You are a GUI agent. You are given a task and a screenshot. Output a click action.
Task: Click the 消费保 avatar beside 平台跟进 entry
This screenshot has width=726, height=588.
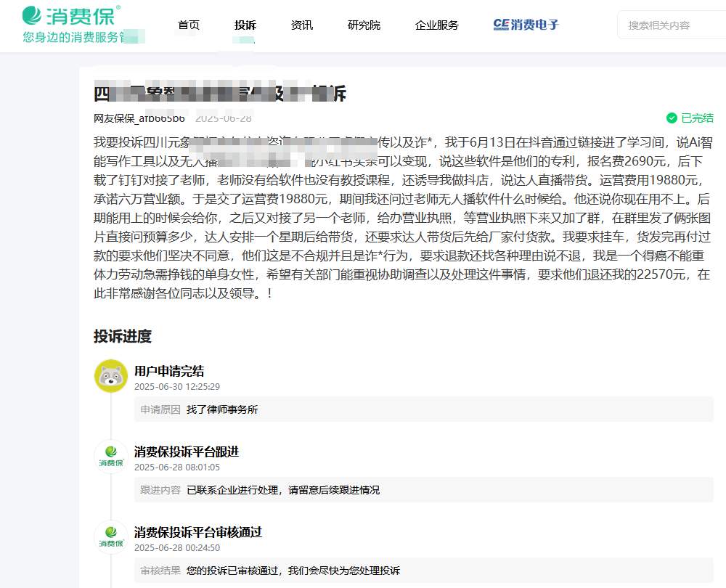coord(110,456)
